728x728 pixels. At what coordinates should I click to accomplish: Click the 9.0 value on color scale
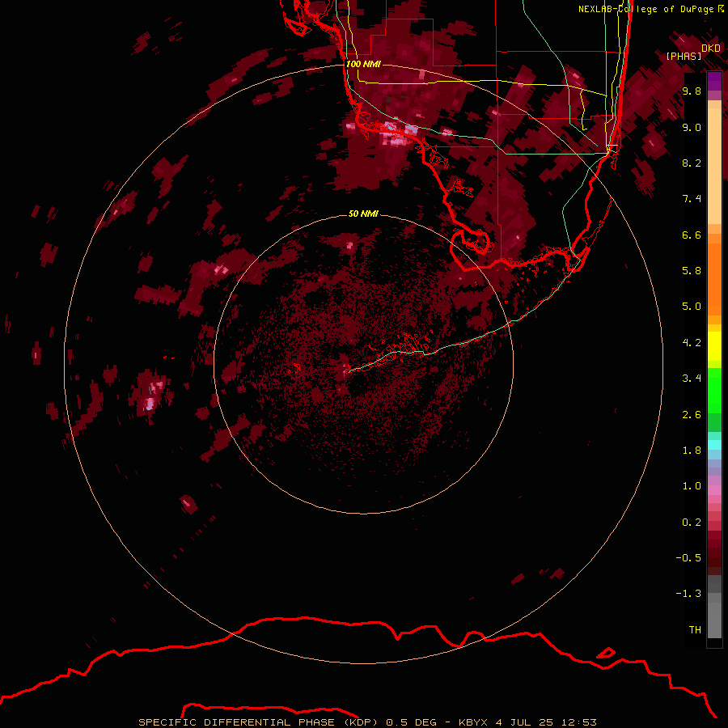point(692,127)
